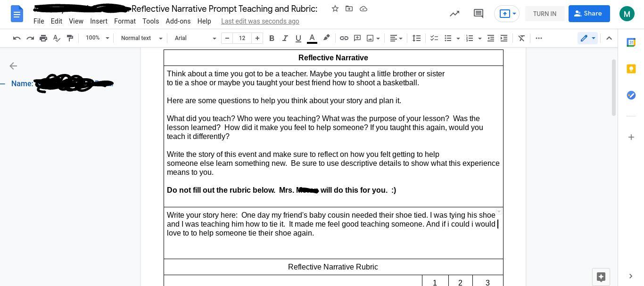The width and height of the screenshot is (644, 286).
Task: Open the More toolbar options ellipsis
Action: 539,38
